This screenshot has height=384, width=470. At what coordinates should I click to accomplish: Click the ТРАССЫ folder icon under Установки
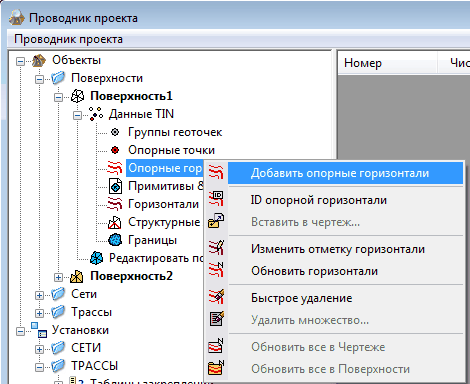[x=58, y=366]
